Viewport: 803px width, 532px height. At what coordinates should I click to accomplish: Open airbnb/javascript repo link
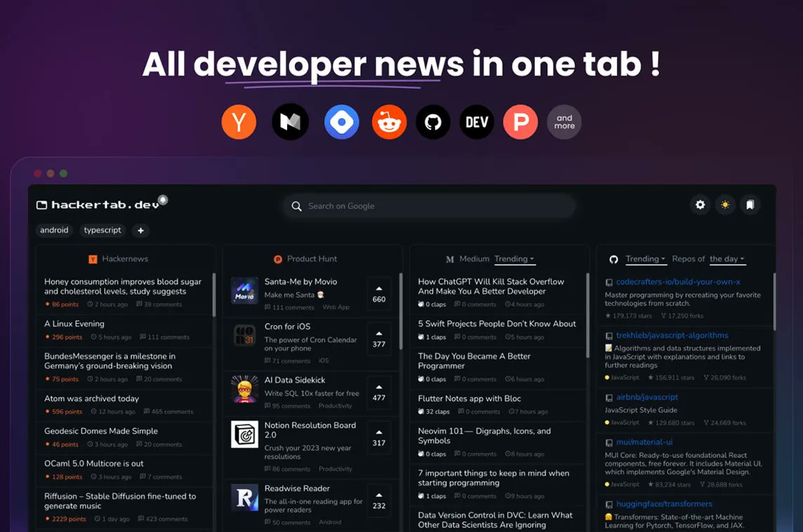[x=646, y=397]
